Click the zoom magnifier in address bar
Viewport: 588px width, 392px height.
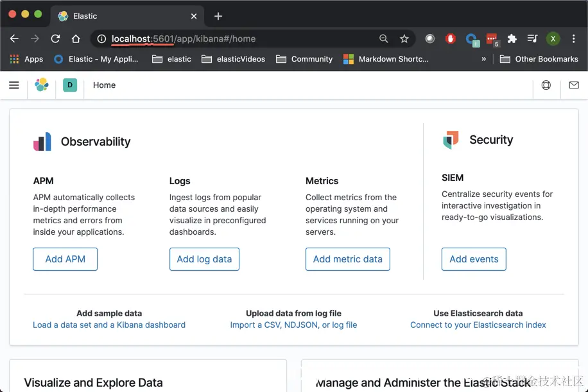pos(383,38)
